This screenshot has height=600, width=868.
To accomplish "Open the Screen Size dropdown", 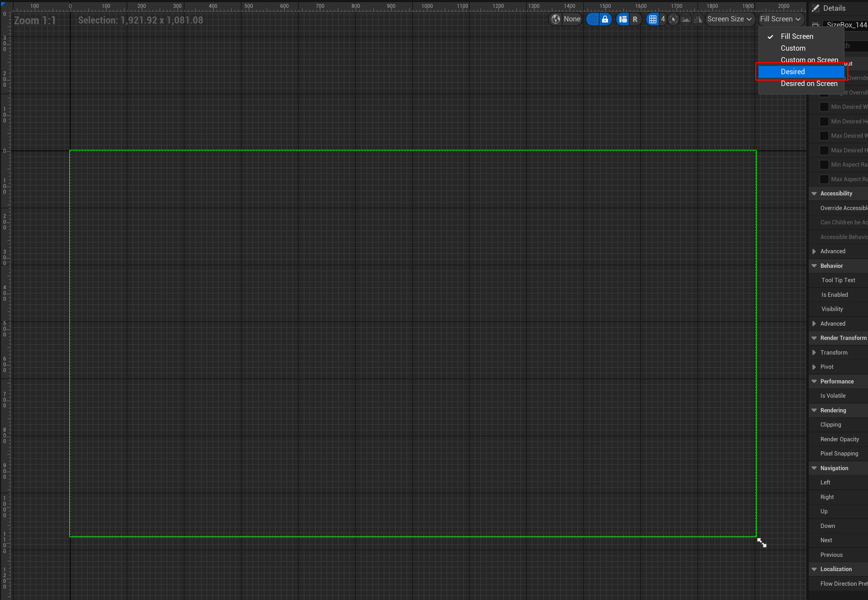I will pos(729,19).
